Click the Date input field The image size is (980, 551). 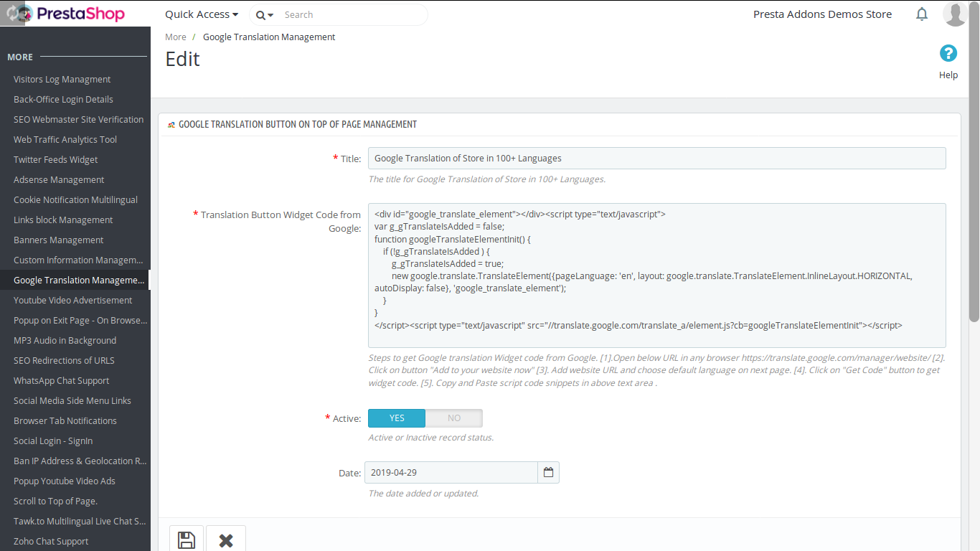[x=451, y=473]
